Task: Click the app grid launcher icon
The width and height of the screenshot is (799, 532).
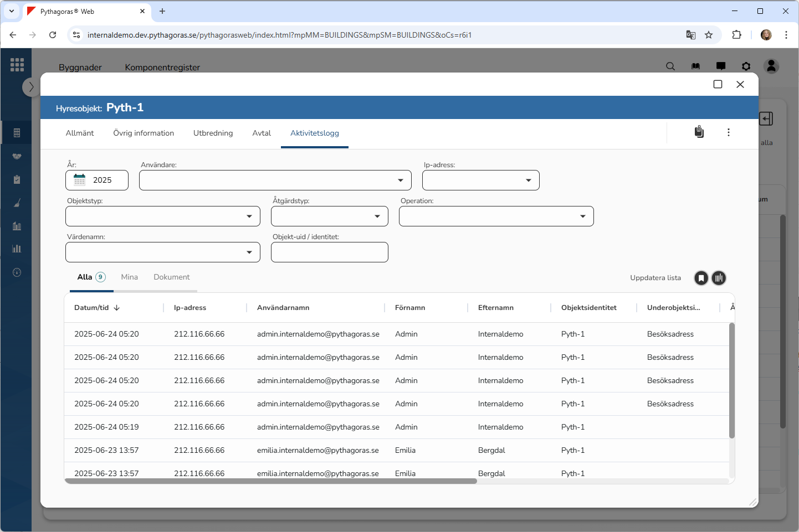Action: 17,65
